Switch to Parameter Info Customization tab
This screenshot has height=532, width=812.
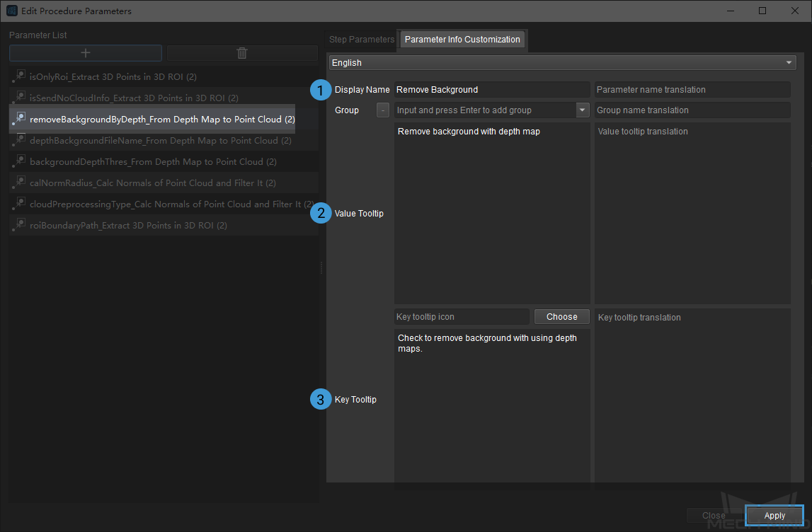click(462, 40)
